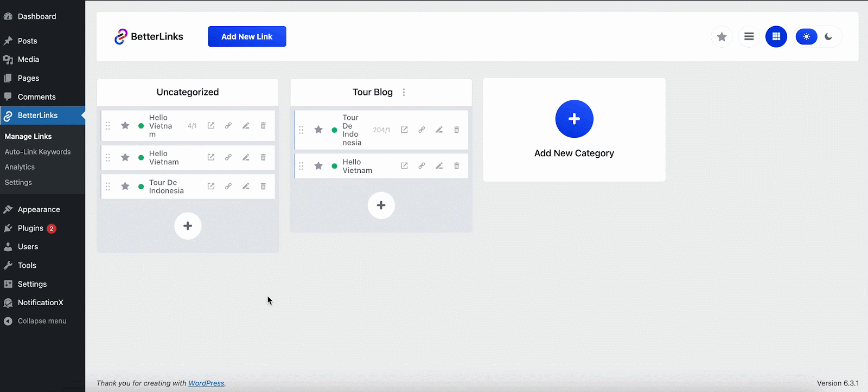This screenshot has width=868, height=392.
Task: Edit the Tour Blog Hello Vietnam link
Action: coord(439,166)
